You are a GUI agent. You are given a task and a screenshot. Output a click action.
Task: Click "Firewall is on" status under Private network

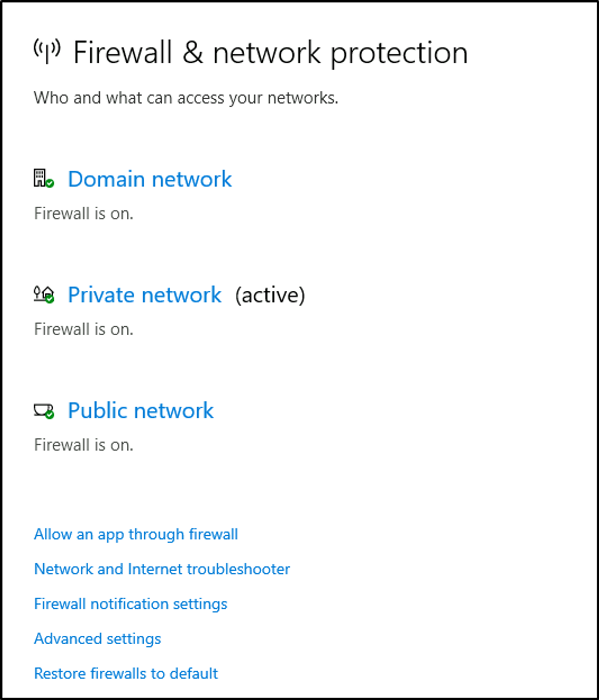click(84, 329)
